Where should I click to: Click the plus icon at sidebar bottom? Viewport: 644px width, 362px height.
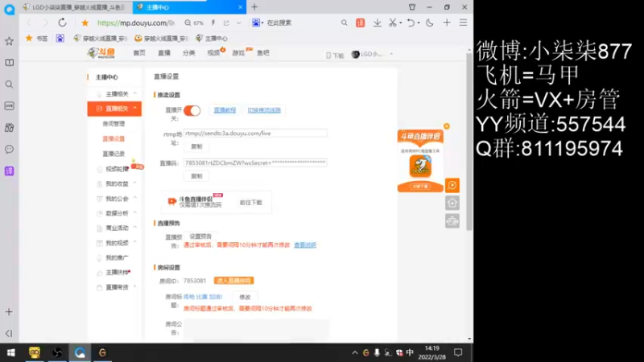coord(9,312)
